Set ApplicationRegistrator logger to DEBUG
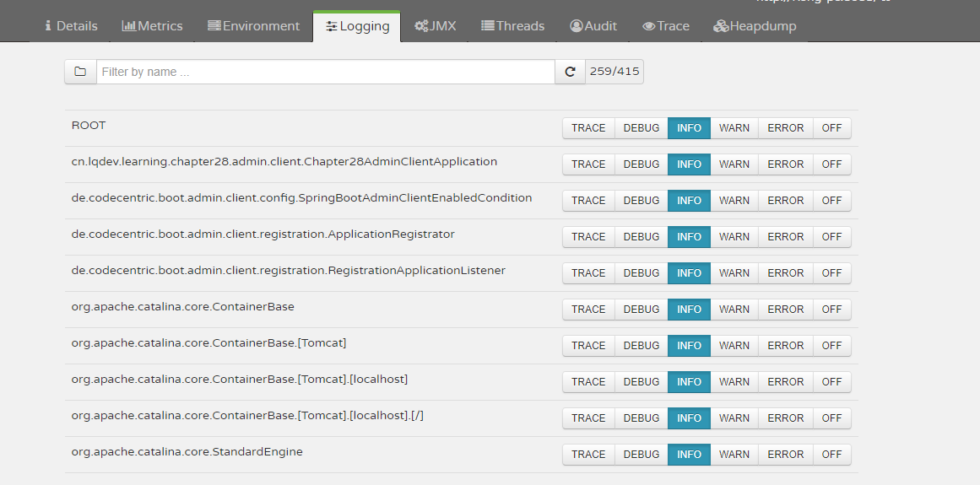 (x=642, y=236)
